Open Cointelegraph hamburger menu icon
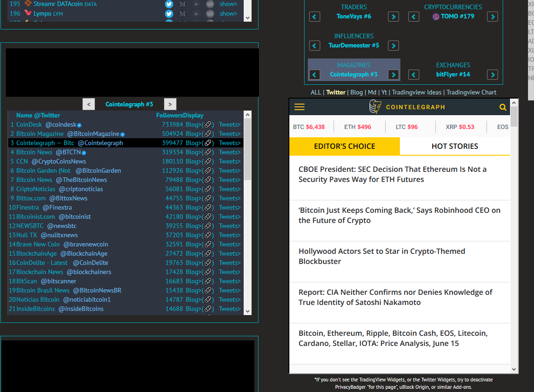The image size is (534, 392). [299, 107]
